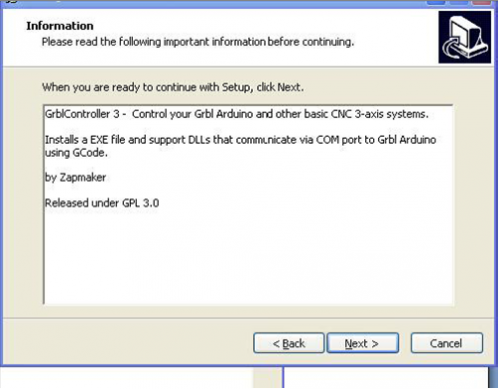This screenshot has height=389, width=500.
Task: Click the beige area left of Back button
Action: [x=127, y=343]
